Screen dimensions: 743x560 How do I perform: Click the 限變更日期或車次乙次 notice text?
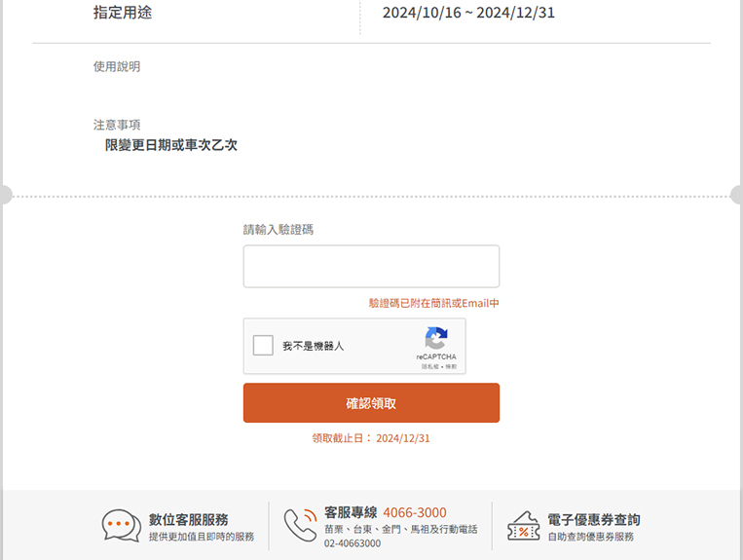pos(171,145)
